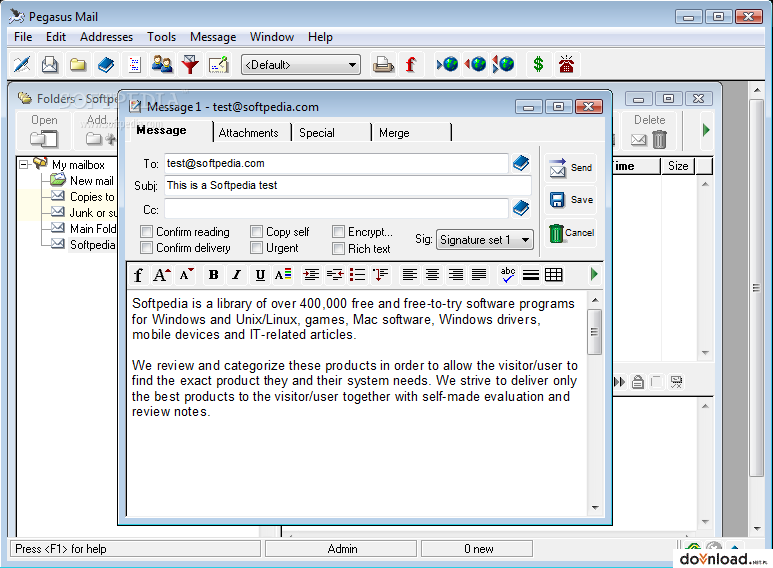The image size is (773, 568).
Task: Click the yellow folders icon in main toolbar
Action: pos(78,65)
